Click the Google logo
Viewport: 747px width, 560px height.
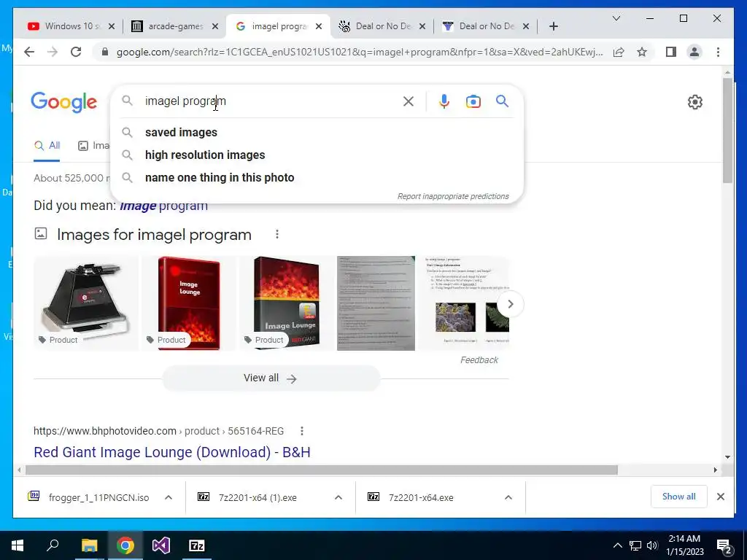pyautogui.click(x=64, y=102)
